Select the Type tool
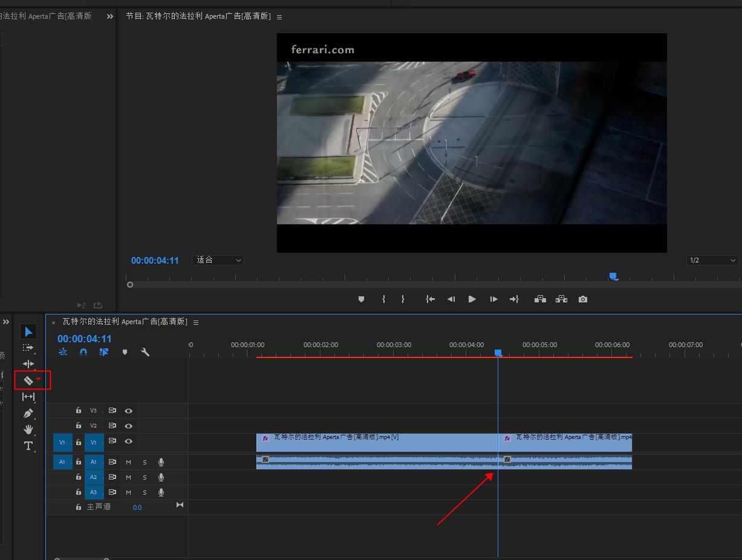Screen dimensions: 742x560 (28, 446)
